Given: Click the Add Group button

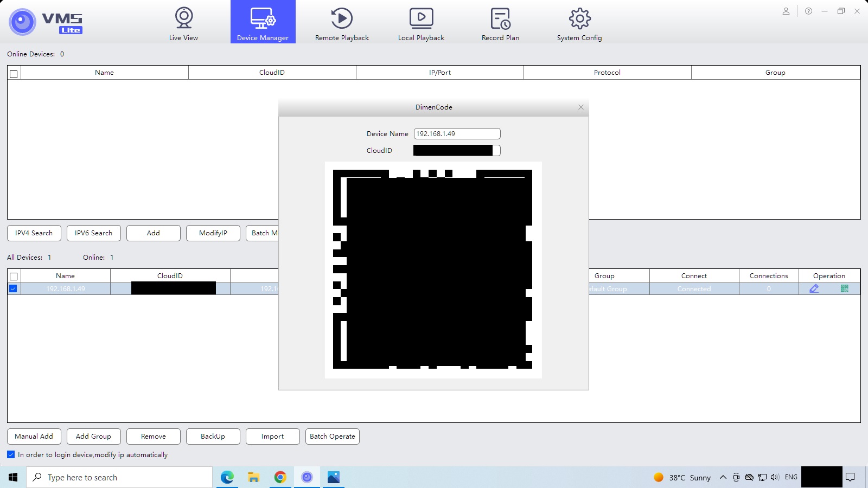Looking at the screenshot, I should [x=93, y=436].
